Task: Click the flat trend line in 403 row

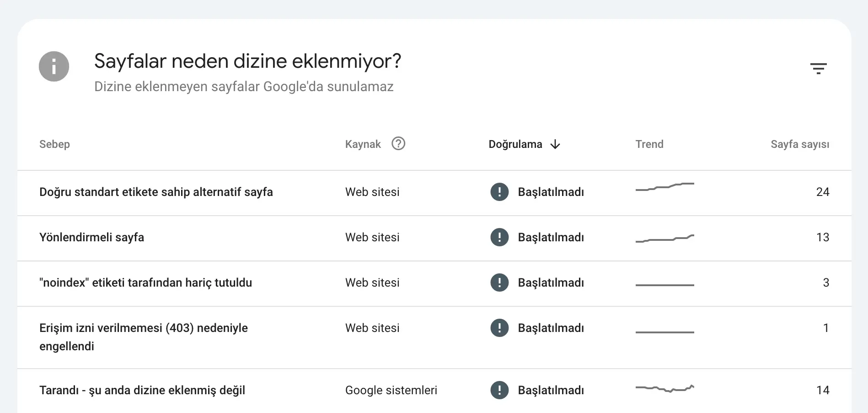Action: [x=665, y=332]
